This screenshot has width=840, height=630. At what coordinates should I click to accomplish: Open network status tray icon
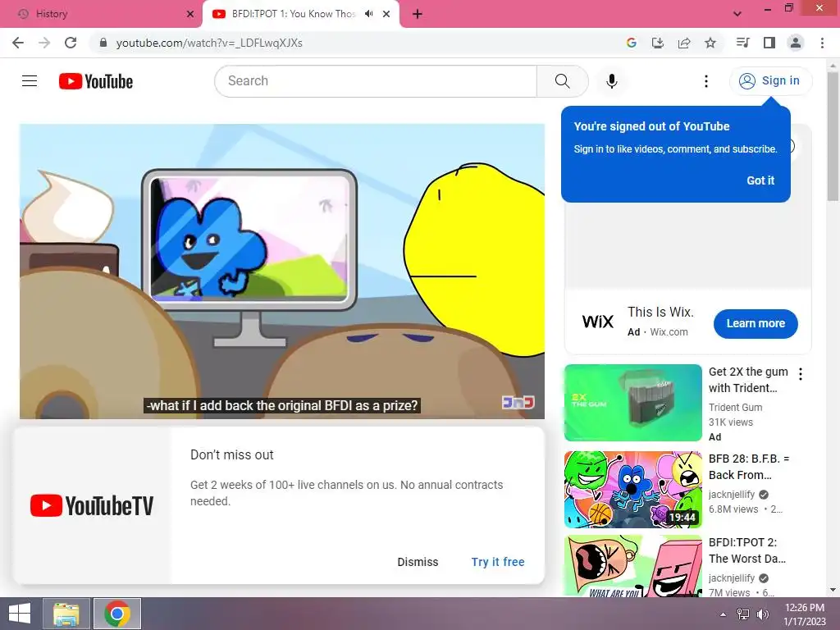pyautogui.click(x=742, y=614)
